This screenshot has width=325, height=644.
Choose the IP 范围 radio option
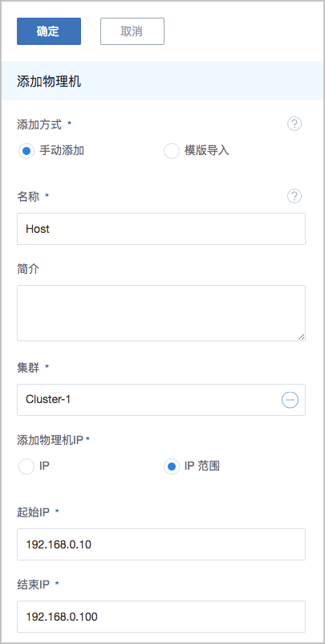tap(172, 467)
